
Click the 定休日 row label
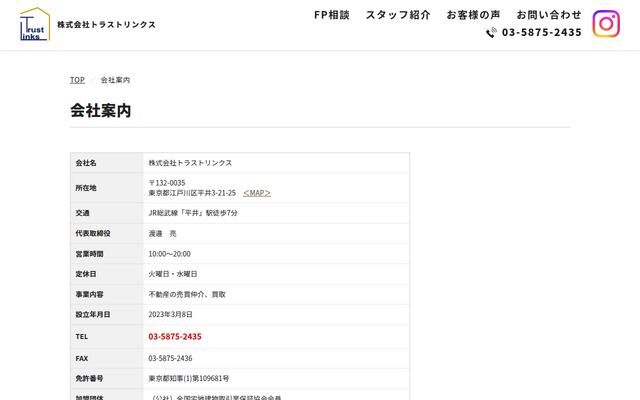click(x=86, y=274)
